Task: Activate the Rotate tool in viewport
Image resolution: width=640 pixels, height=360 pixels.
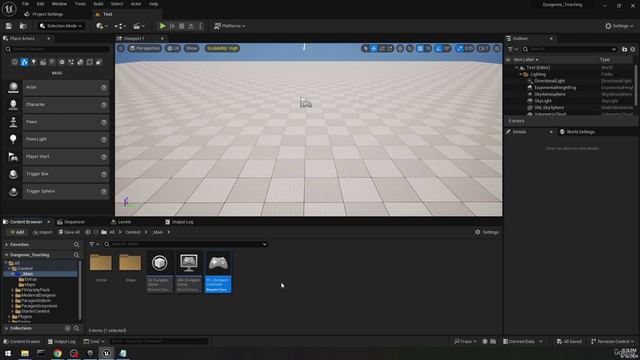Action: pos(382,49)
